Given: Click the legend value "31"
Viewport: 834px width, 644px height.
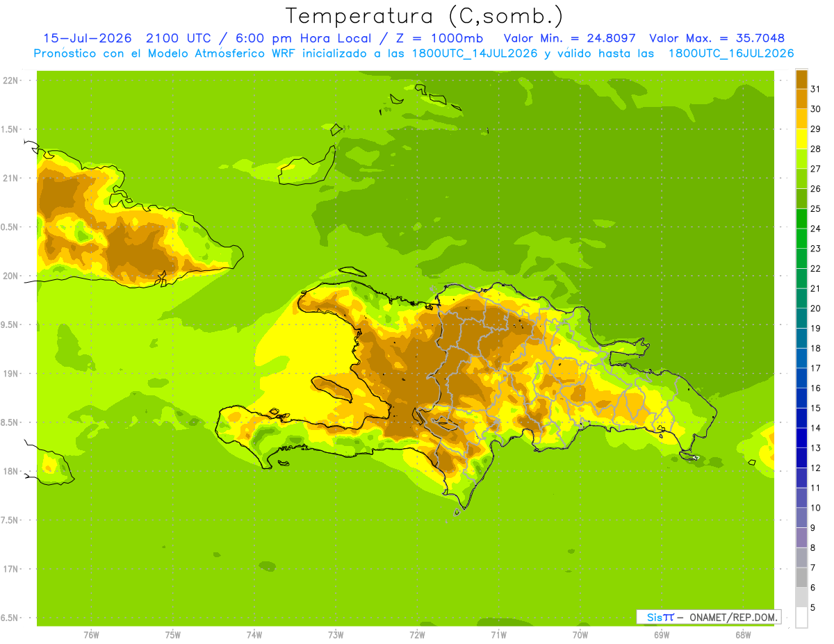Looking at the screenshot, I should coord(815,89).
